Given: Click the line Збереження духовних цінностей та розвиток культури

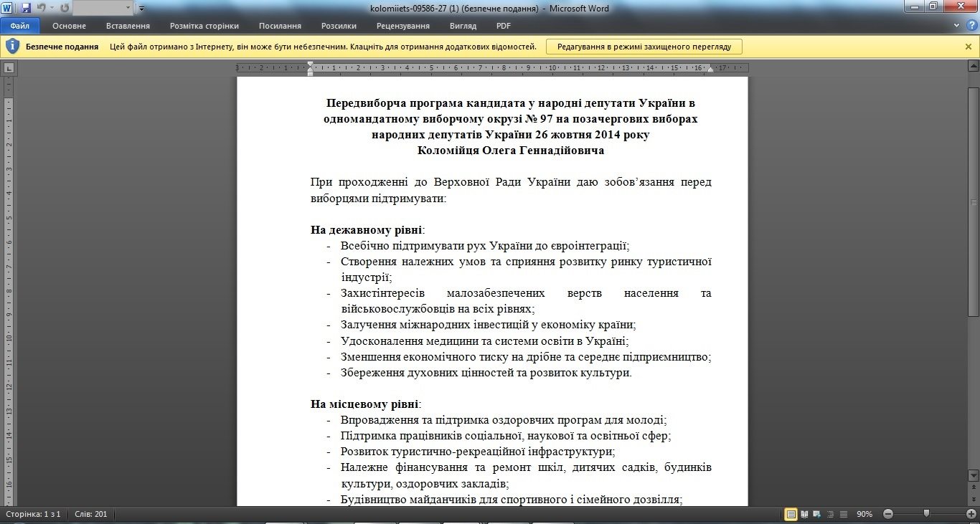Looking at the screenshot, I should click(x=486, y=373).
